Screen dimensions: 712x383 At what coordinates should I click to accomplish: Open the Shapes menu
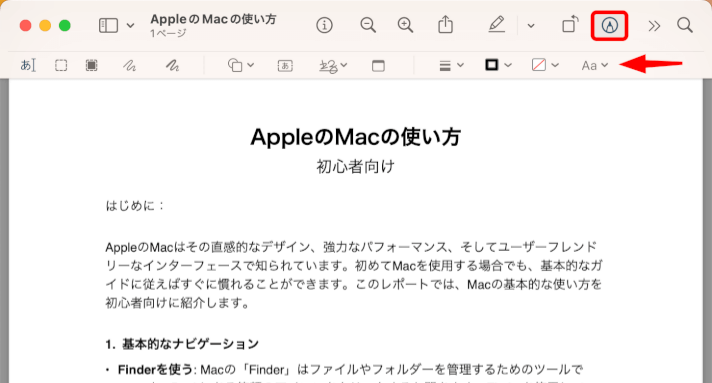[x=241, y=65]
